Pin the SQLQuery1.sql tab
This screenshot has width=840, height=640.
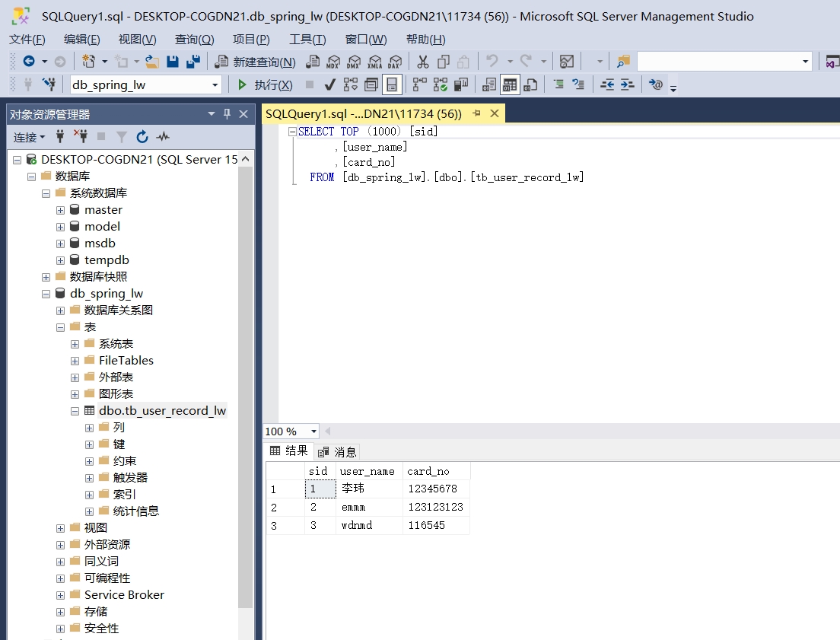pos(476,113)
